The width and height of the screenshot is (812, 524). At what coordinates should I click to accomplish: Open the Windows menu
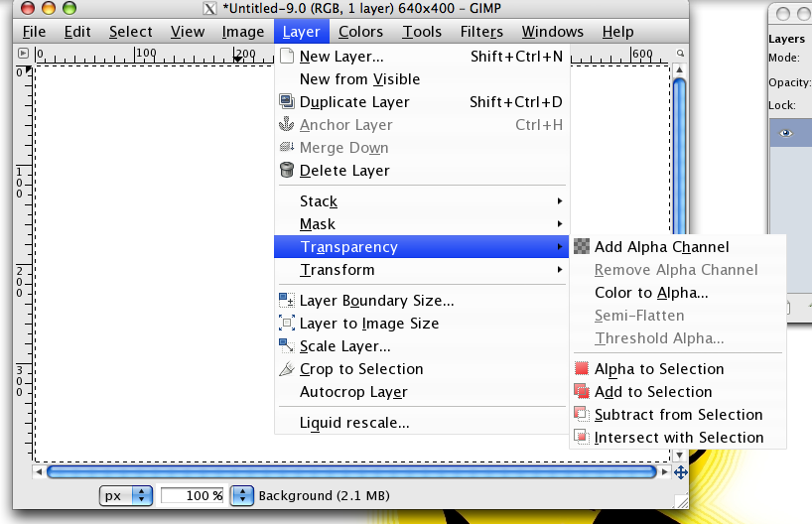pyautogui.click(x=553, y=32)
